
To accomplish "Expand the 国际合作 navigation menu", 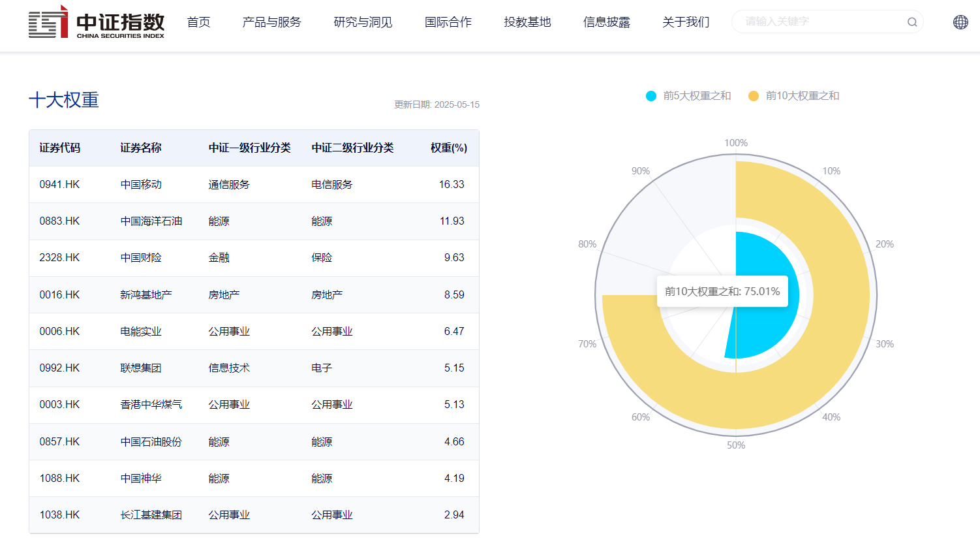I will tap(448, 22).
